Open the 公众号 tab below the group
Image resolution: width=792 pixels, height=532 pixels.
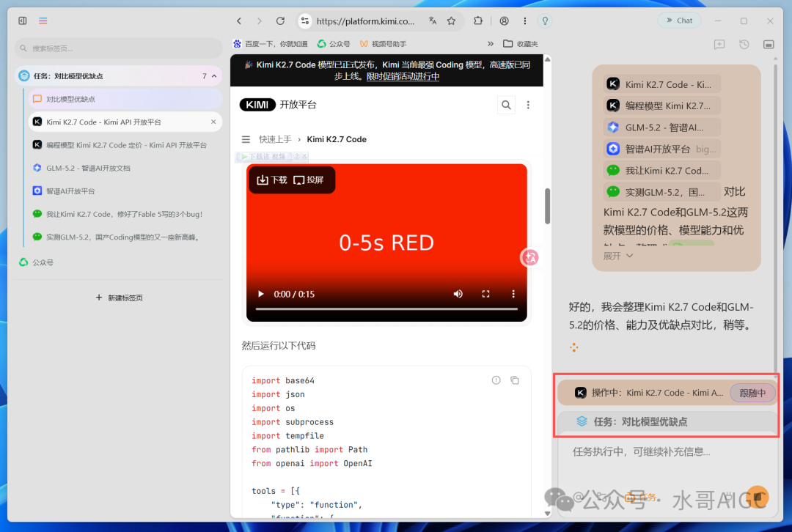tap(119, 262)
